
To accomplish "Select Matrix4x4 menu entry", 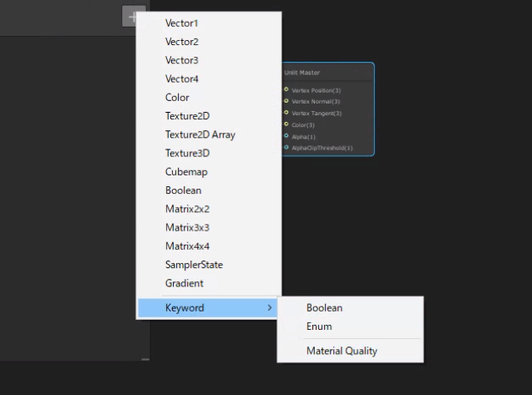I will tap(209, 246).
